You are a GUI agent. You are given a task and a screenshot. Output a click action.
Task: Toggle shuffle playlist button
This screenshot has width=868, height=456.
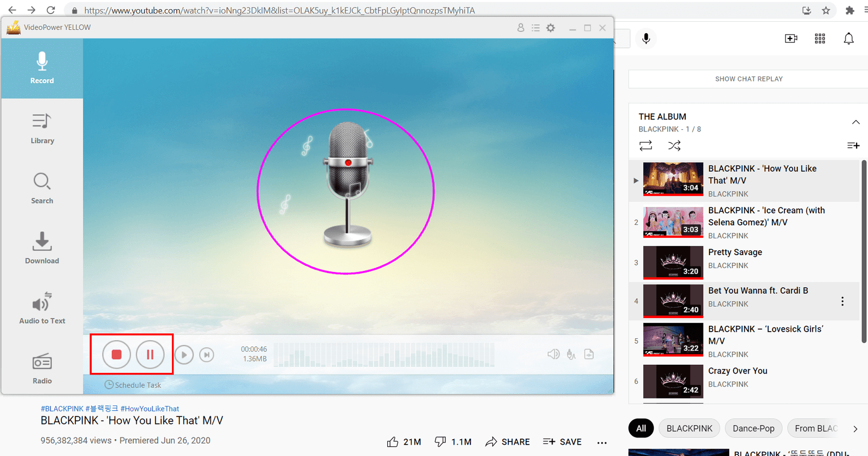coord(674,145)
